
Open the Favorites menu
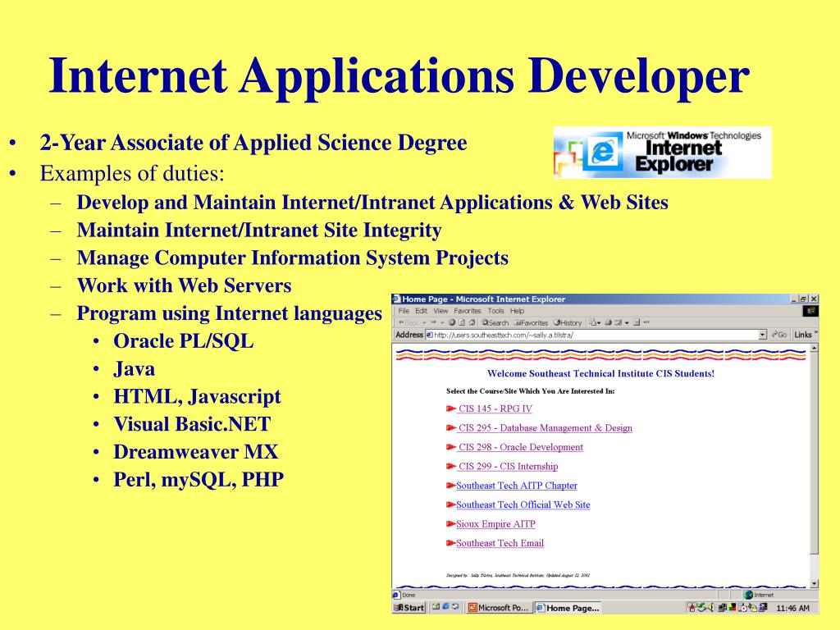click(467, 311)
